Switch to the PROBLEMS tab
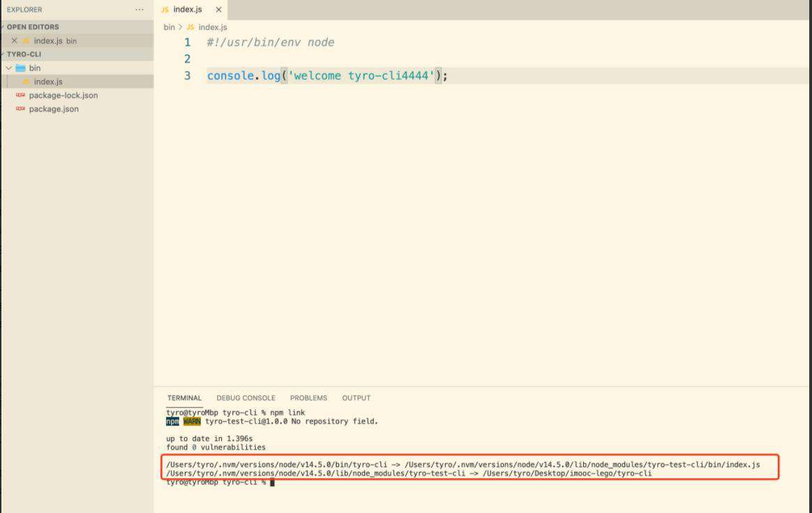812x513 pixels. [308, 398]
